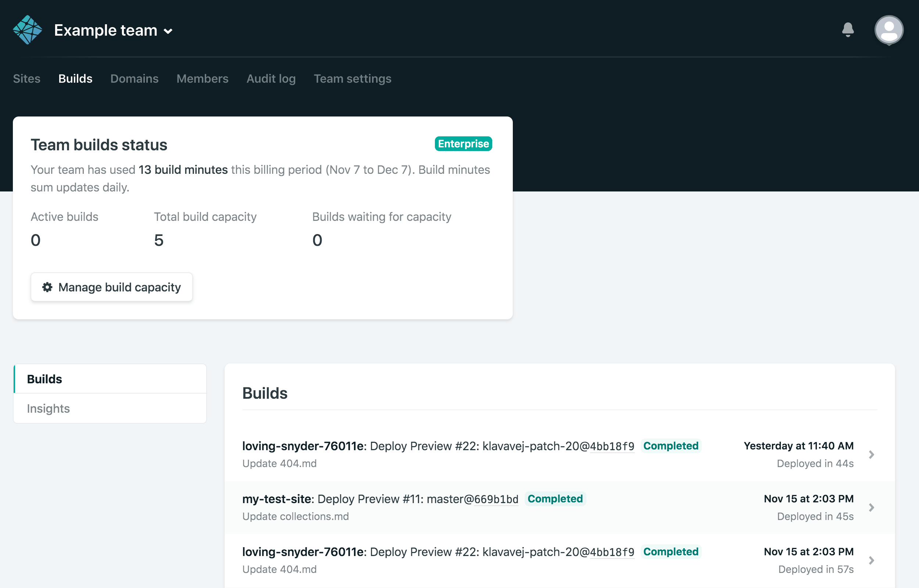This screenshot has width=919, height=588.
Task: Select Builds in the sidebar
Action: click(45, 379)
